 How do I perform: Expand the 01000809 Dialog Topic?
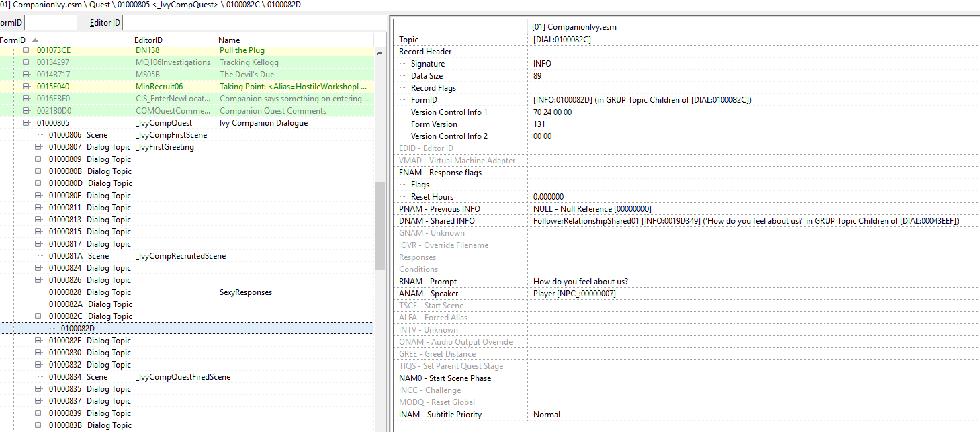[x=38, y=159]
